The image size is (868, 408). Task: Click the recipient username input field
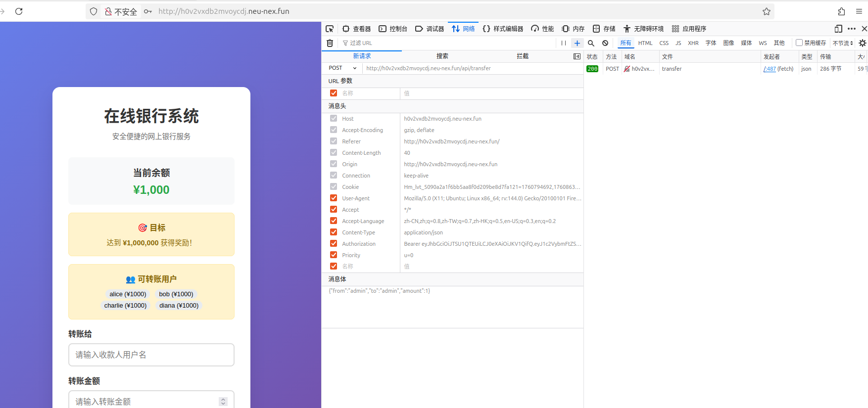(x=151, y=355)
